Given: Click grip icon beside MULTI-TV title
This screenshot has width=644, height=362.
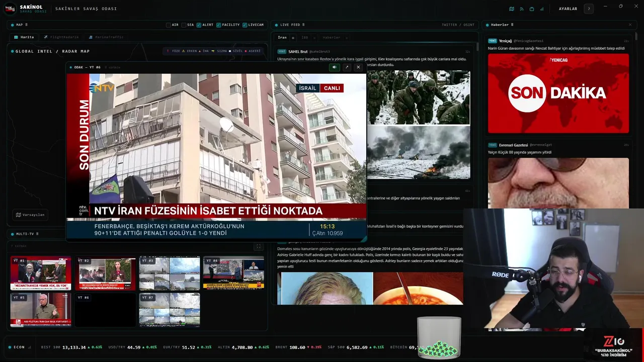Looking at the screenshot, I should point(37,234).
